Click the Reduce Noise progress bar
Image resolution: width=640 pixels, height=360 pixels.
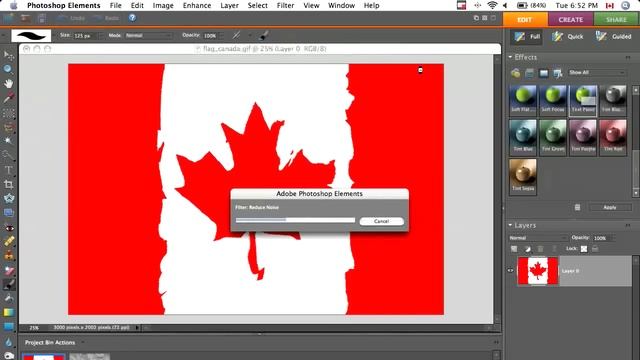point(296,220)
